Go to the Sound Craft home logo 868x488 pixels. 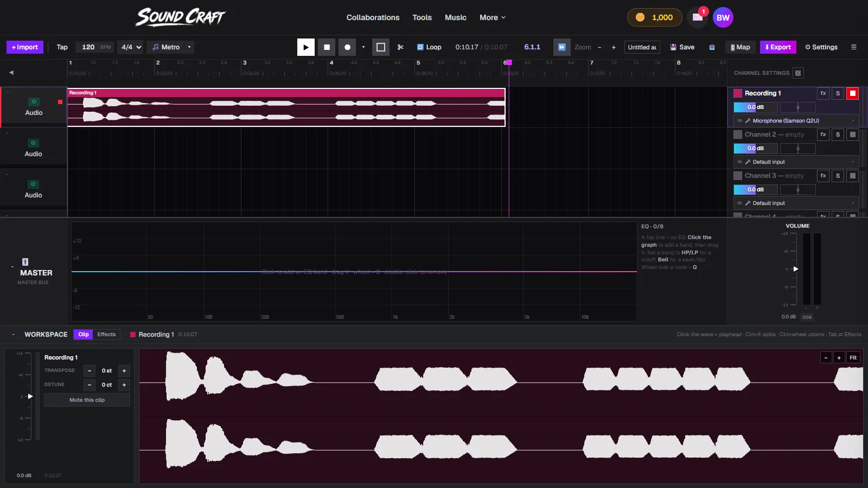point(180,17)
